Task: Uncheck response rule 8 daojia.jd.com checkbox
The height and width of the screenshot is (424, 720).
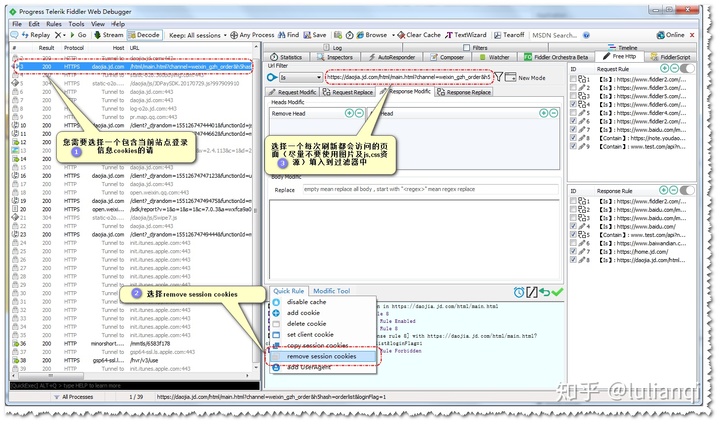Action: tap(573, 260)
